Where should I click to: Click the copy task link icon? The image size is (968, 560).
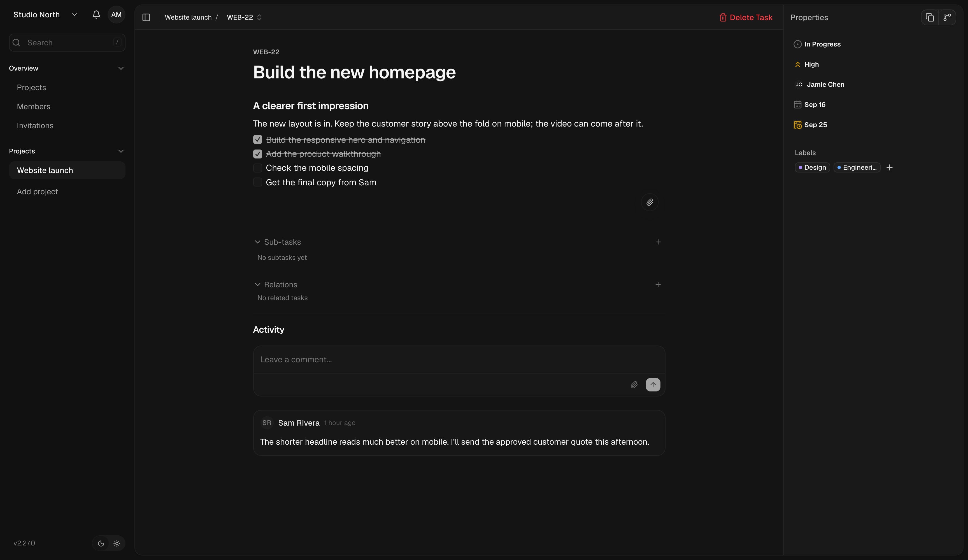(x=930, y=17)
